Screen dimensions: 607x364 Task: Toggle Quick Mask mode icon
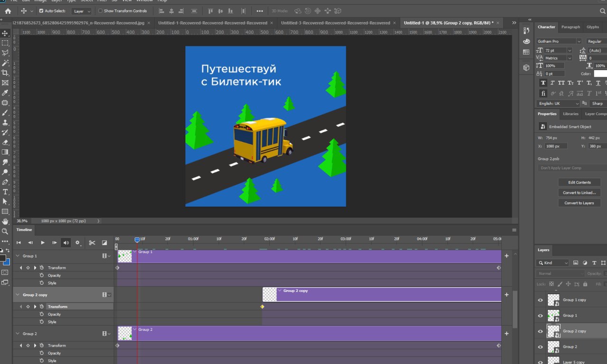pos(5,273)
